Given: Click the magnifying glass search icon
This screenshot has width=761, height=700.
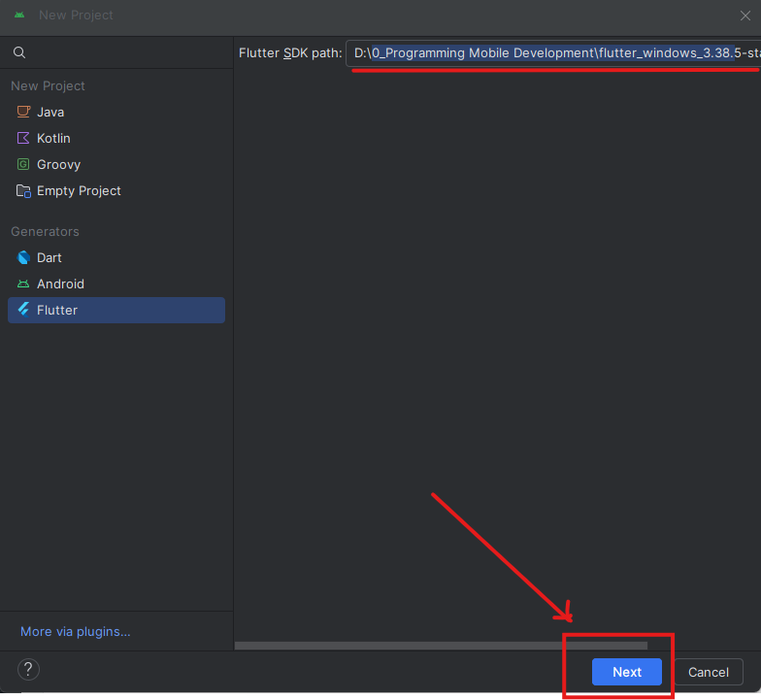Looking at the screenshot, I should click(19, 52).
